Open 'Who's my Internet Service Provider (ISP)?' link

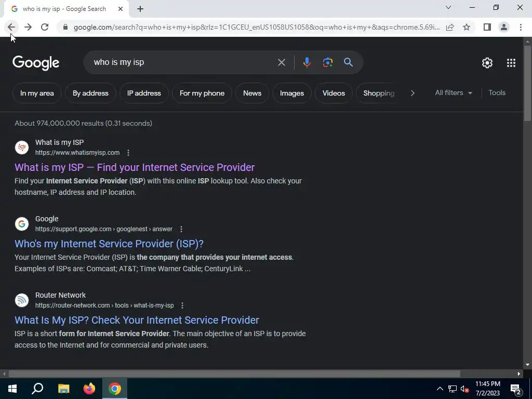point(109,244)
